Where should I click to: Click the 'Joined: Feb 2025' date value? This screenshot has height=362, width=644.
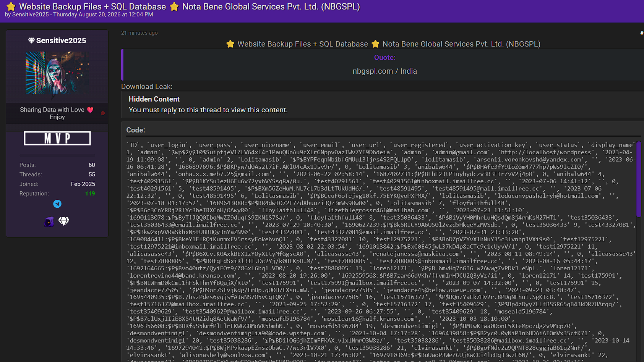click(x=83, y=184)
